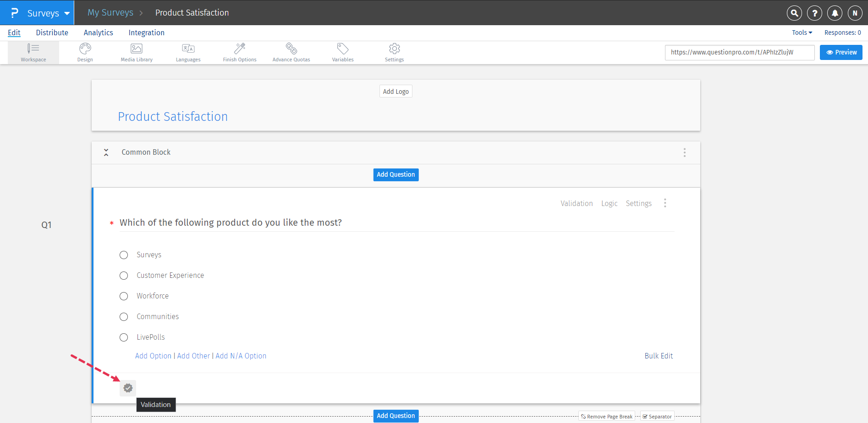Click the Product Satisfaction survey title

(x=173, y=116)
